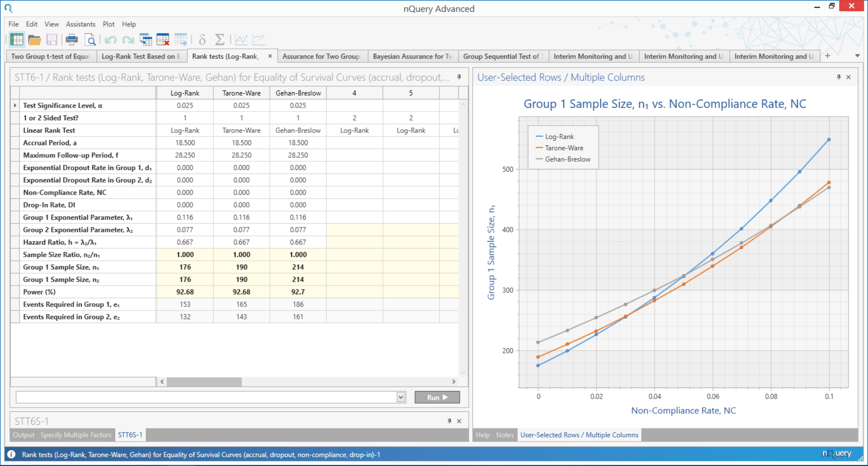
Task: Undo the last action
Action: tap(111, 40)
